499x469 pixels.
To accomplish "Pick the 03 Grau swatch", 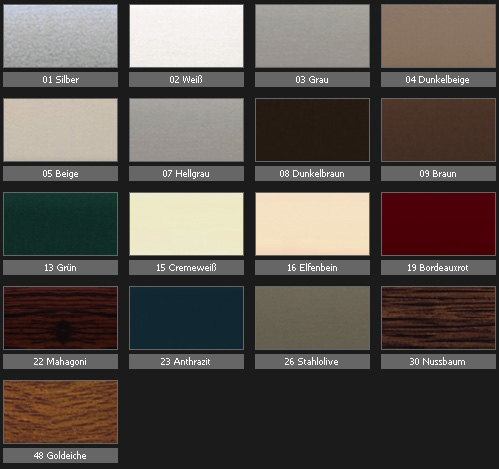I will pyautogui.click(x=312, y=36).
